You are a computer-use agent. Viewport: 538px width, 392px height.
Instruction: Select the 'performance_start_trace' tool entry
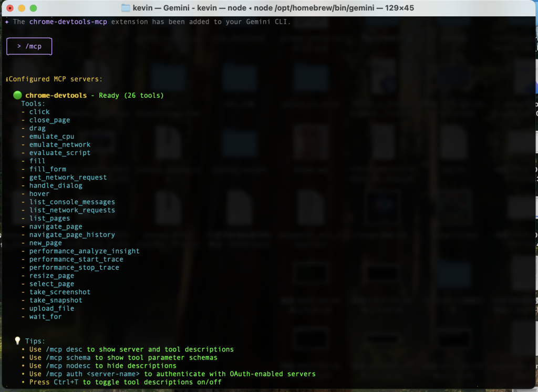click(x=76, y=260)
